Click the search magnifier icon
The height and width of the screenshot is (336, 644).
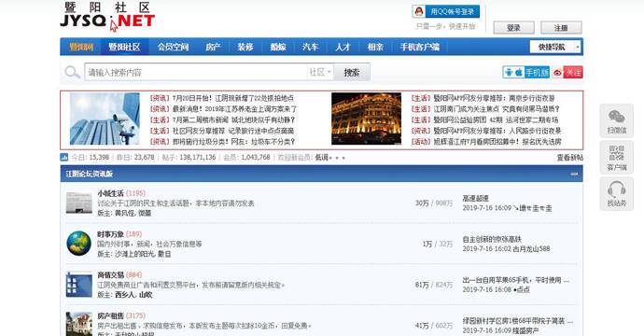[72, 72]
